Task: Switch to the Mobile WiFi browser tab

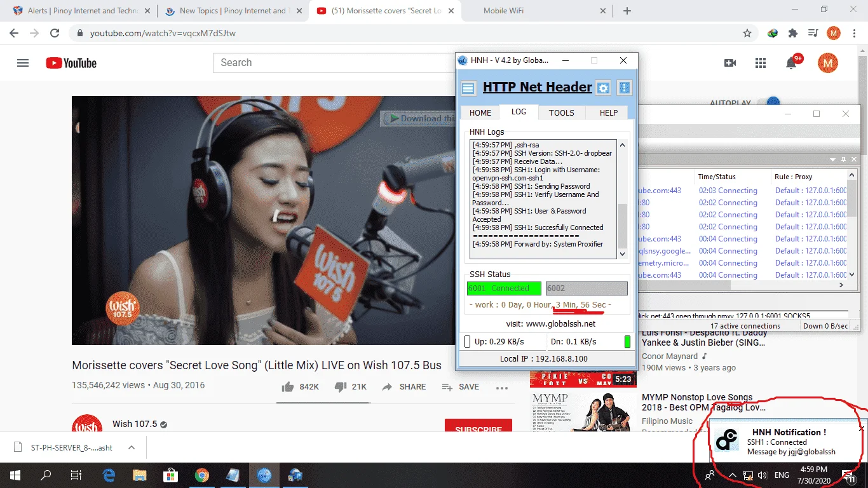Action: (538, 11)
